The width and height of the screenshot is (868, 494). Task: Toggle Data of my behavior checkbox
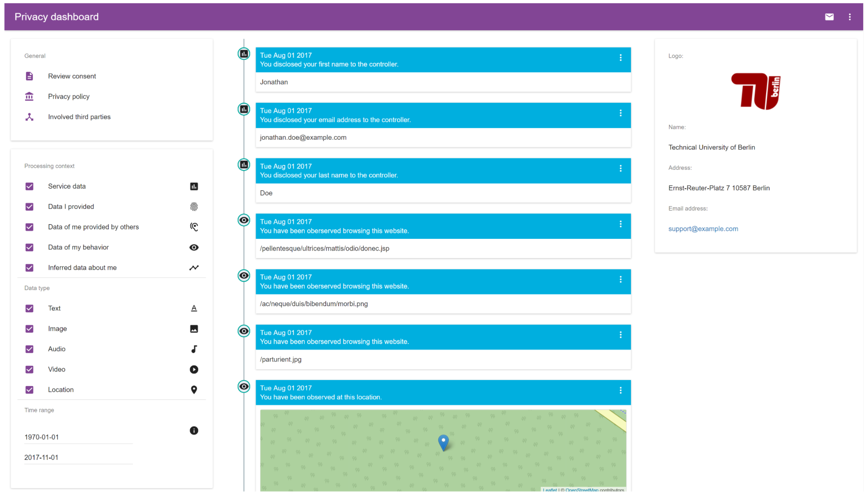(29, 247)
